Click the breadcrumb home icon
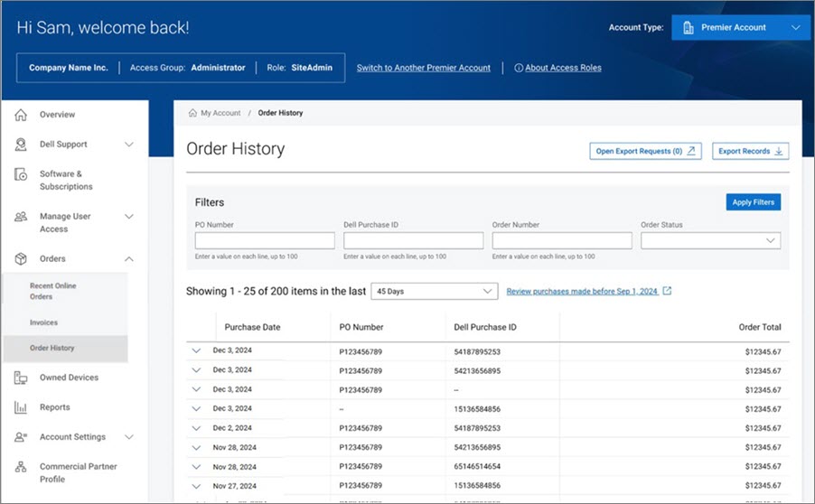Viewport: 815px width, 504px height. click(x=192, y=113)
